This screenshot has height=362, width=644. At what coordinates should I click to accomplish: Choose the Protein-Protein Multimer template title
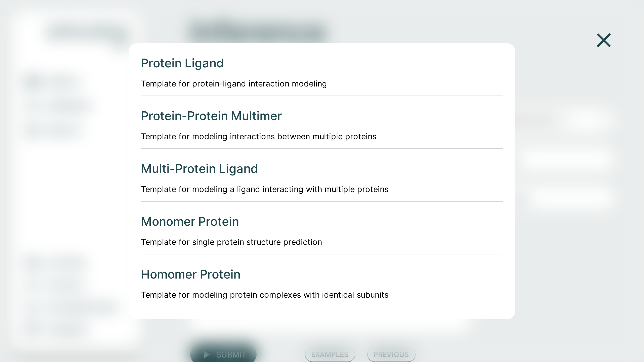[x=211, y=116]
